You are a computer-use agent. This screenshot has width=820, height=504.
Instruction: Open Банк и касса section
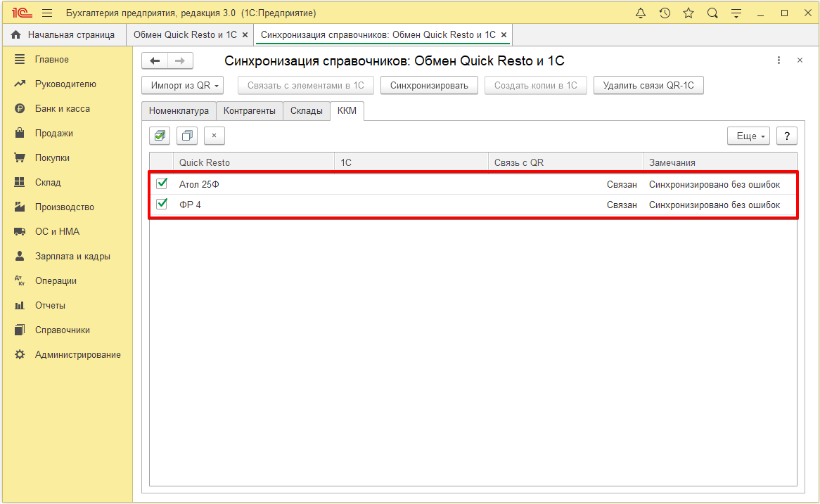[62, 109]
